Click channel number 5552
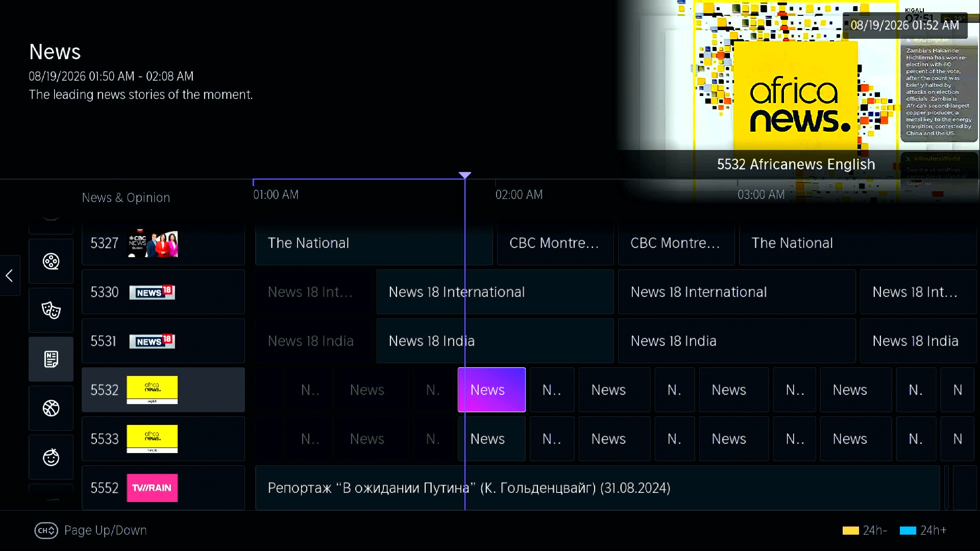 click(104, 488)
